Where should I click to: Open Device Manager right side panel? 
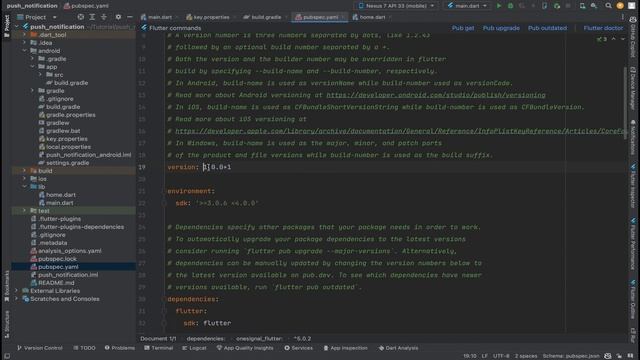point(633,88)
